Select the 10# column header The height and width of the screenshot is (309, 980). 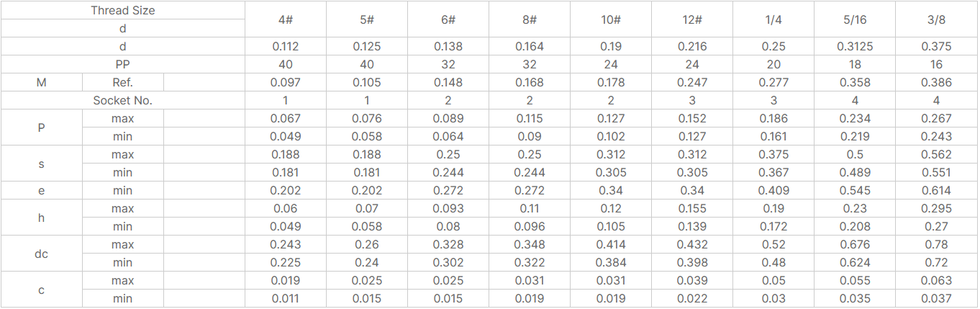[611, 19]
